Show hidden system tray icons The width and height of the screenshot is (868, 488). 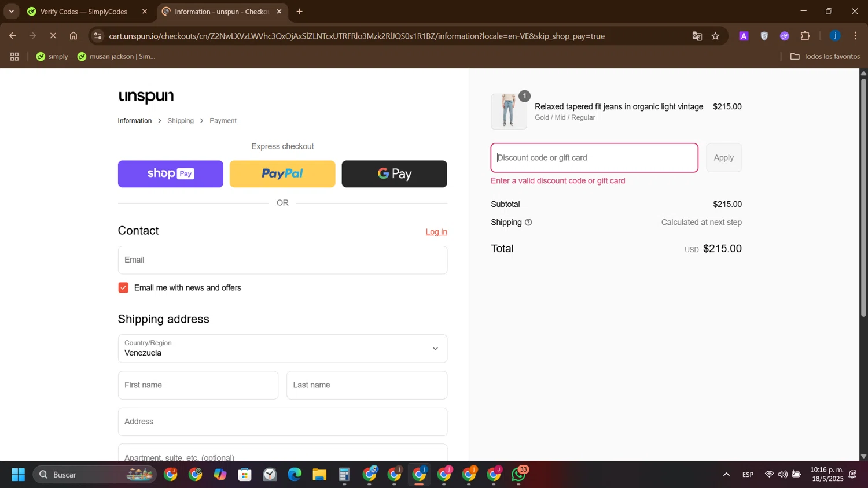(x=726, y=475)
